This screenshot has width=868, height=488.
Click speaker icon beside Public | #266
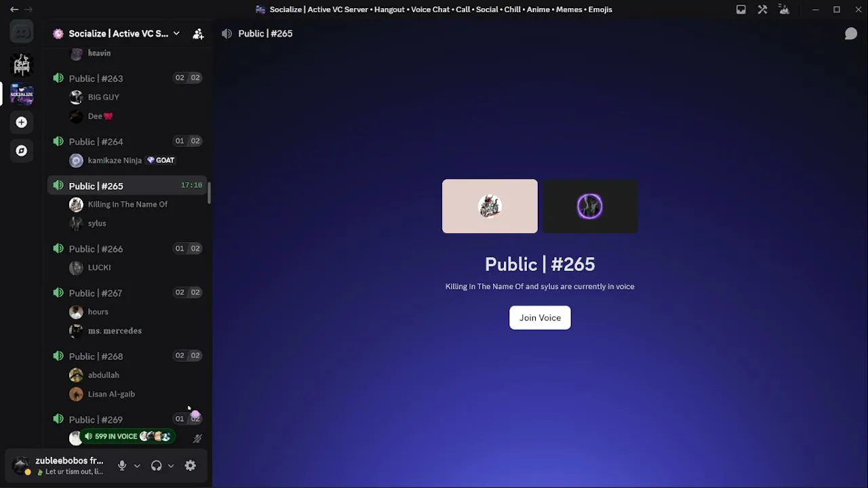(58, 248)
